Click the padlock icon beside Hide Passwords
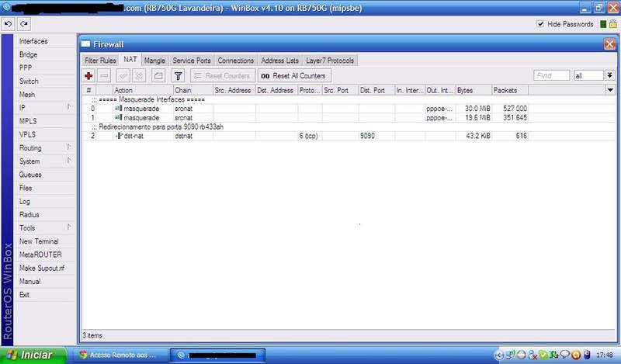621x364 pixels. coord(612,24)
